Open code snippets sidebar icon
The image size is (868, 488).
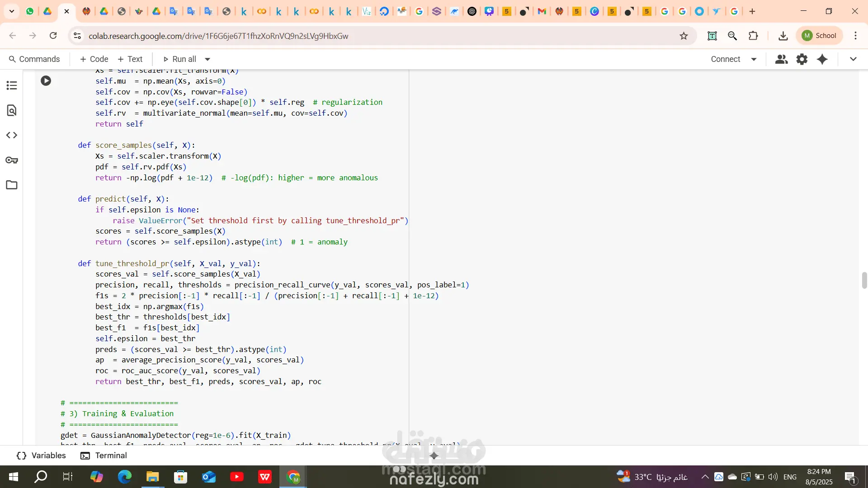point(12,135)
